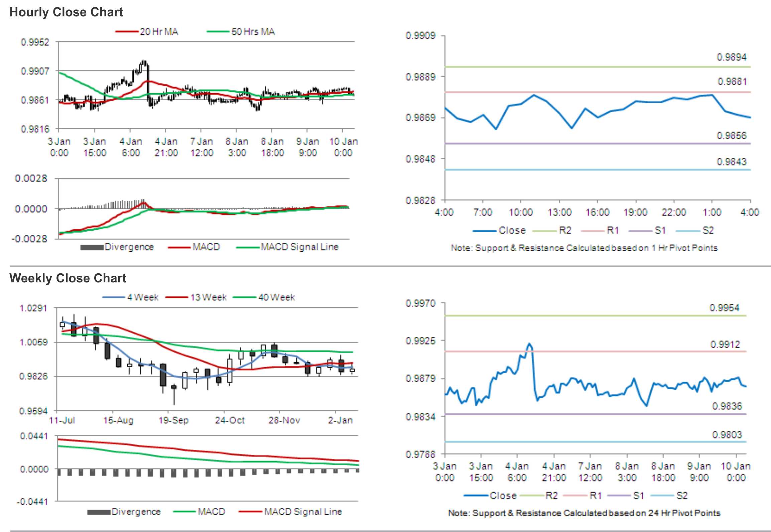Screen dimensions: 771x532
Task: Click the R1 value '0.9912'
Action: click(x=725, y=344)
